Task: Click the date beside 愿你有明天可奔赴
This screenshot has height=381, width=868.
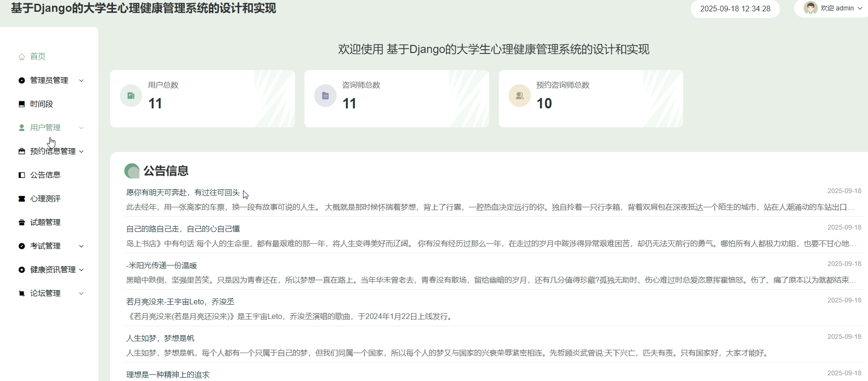Action: click(844, 191)
